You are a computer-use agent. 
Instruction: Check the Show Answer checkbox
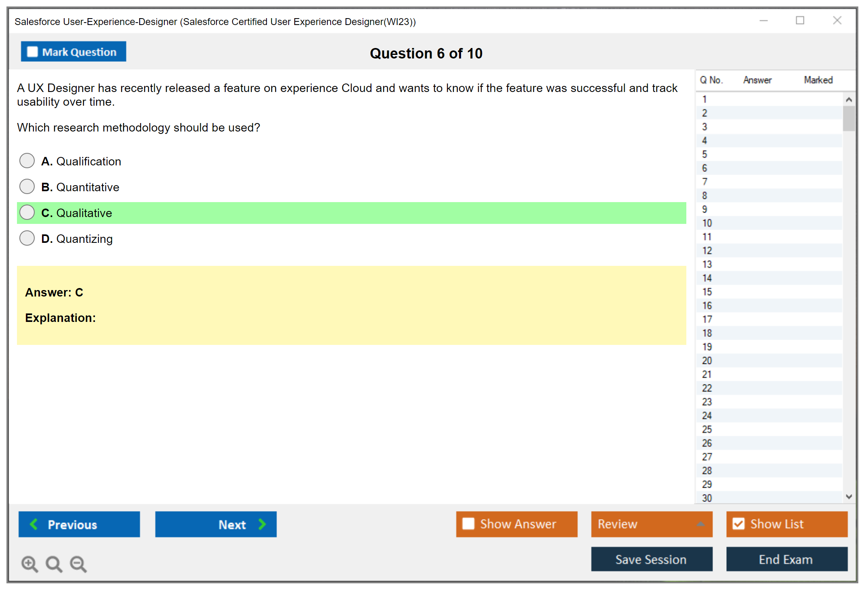tap(468, 524)
